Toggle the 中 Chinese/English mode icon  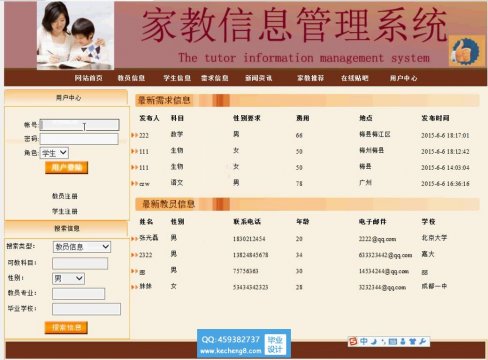click(x=364, y=341)
